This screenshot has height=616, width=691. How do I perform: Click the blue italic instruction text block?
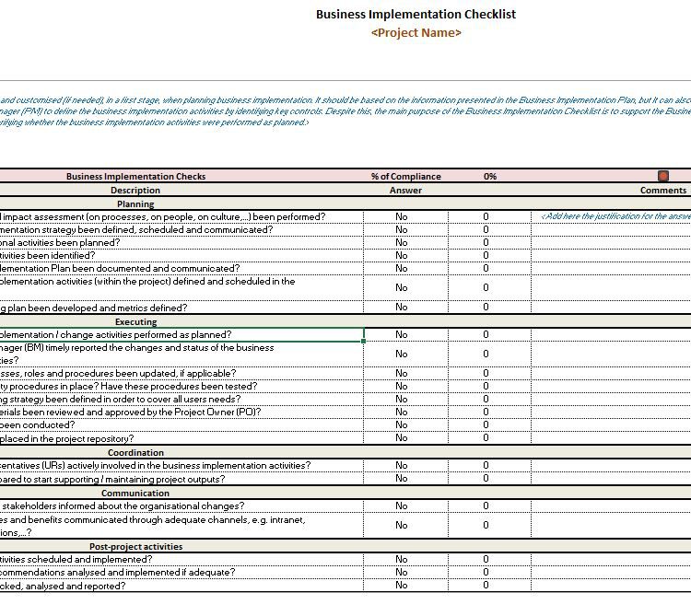pos(345,111)
